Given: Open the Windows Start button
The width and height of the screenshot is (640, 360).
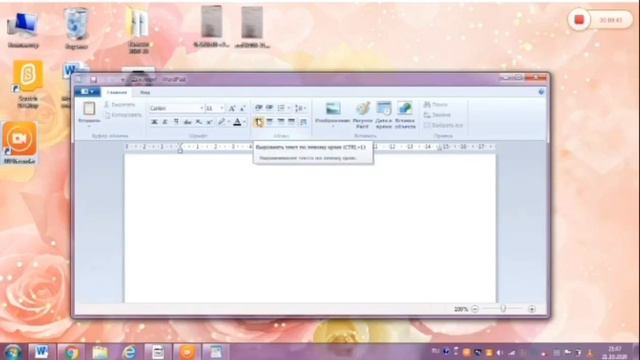Looking at the screenshot, I should tap(13, 352).
